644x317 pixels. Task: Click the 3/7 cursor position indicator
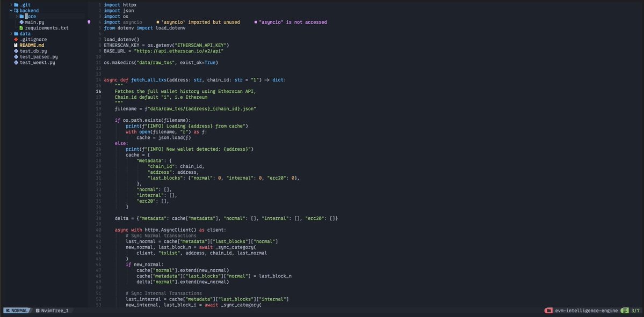635,311
